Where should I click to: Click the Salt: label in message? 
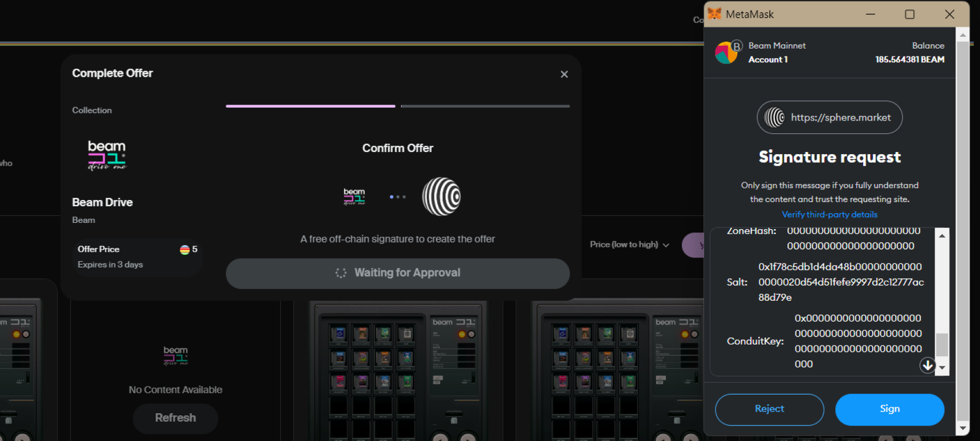pyautogui.click(x=737, y=282)
